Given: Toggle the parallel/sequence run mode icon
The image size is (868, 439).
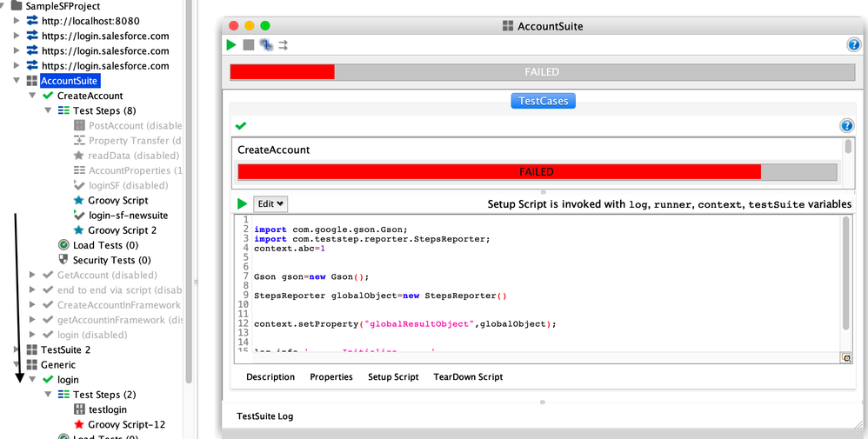Looking at the screenshot, I should click(x=283, y=45).
